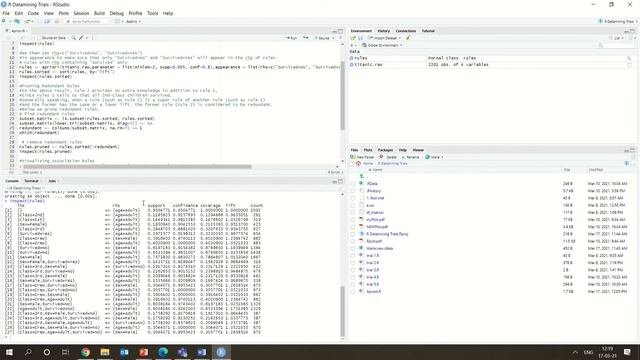Open the titanic.raw data viewer grid icon
The width and height of the screenshot is (640, 360).
629,65
